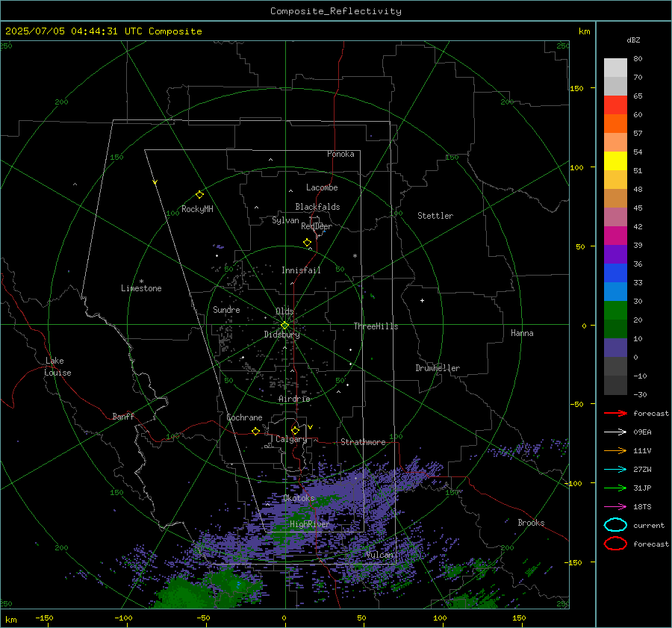Click the Composite_Reflectivity title
This screenshot has width=672, height=628.
pyautogui.click(x=336, y=11)
